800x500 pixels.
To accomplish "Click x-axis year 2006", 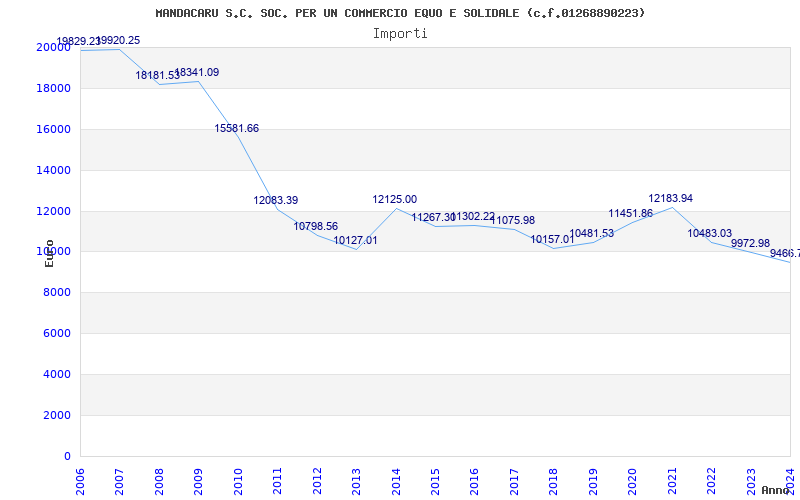I will click(x=80, y=481).
